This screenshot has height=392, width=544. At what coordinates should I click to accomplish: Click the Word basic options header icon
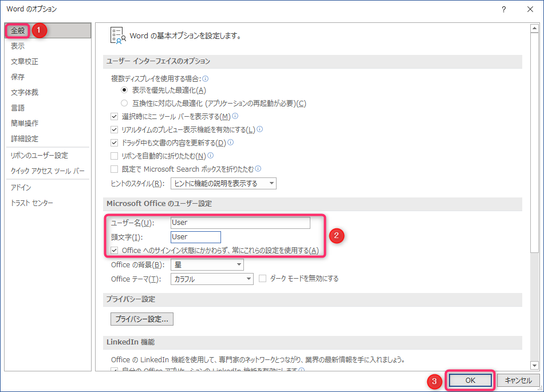pyautogui.click(x=117, y=35)
